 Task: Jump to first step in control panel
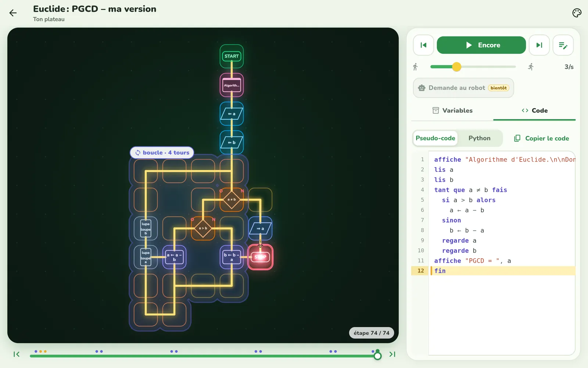tap(423, 45)
